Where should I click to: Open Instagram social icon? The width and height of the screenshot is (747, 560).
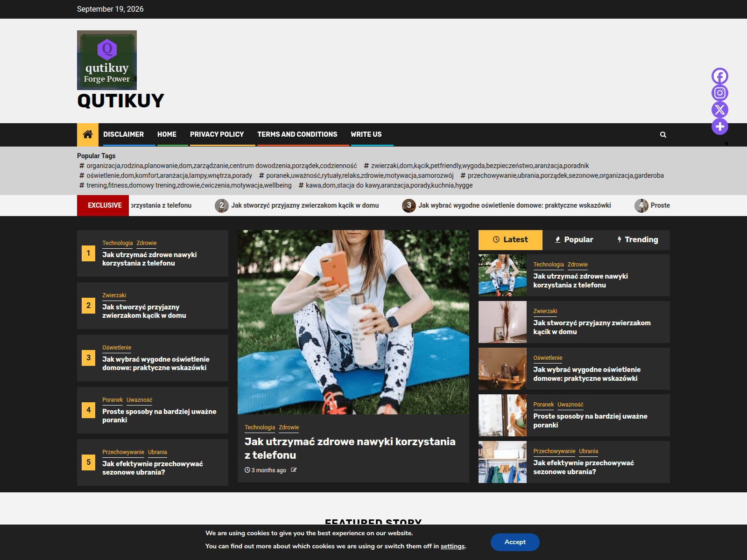(x=719, y=93)
